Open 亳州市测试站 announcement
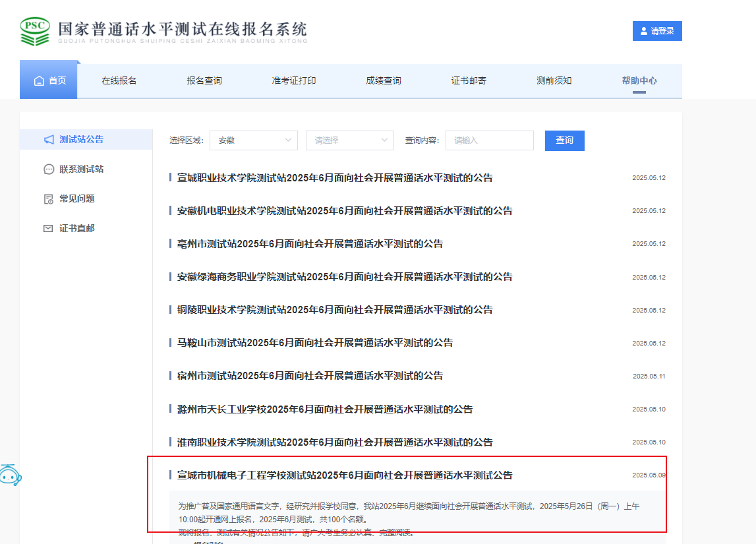756x544 pixels. tap(310, 244)
